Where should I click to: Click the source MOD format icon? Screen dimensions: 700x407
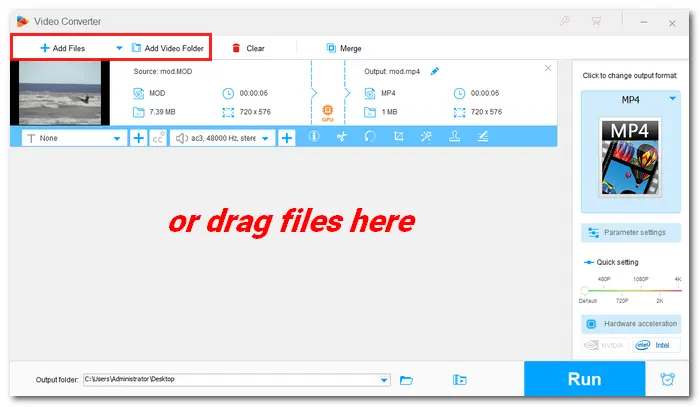[x=139, y=93]
